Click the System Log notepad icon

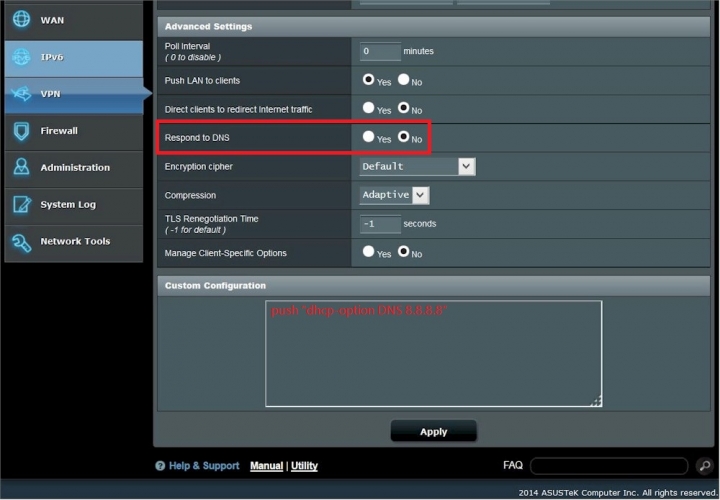click(22, 204)
